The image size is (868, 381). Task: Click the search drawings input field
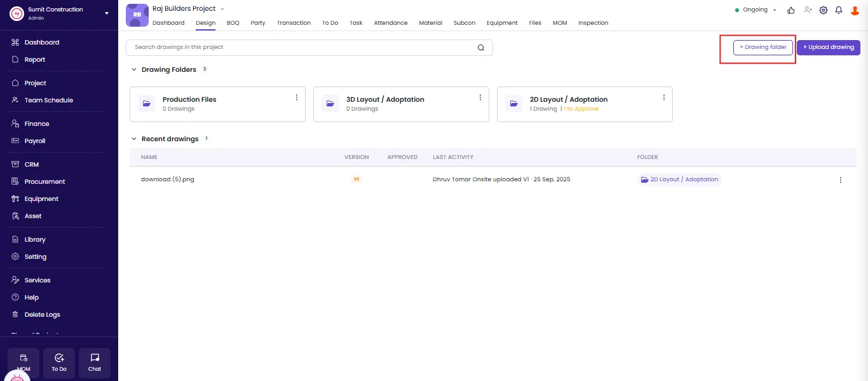(x=309, y=48)
